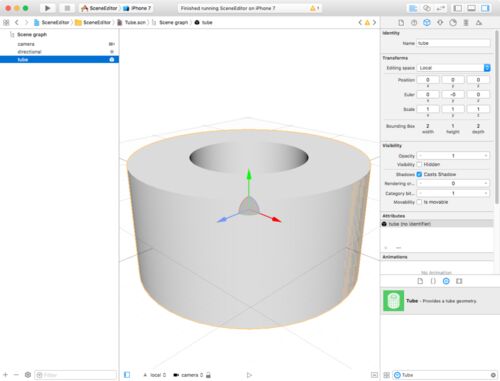Open the File inspector tab
This screenshot has height=381, width=500.
[x=401, y=23]
